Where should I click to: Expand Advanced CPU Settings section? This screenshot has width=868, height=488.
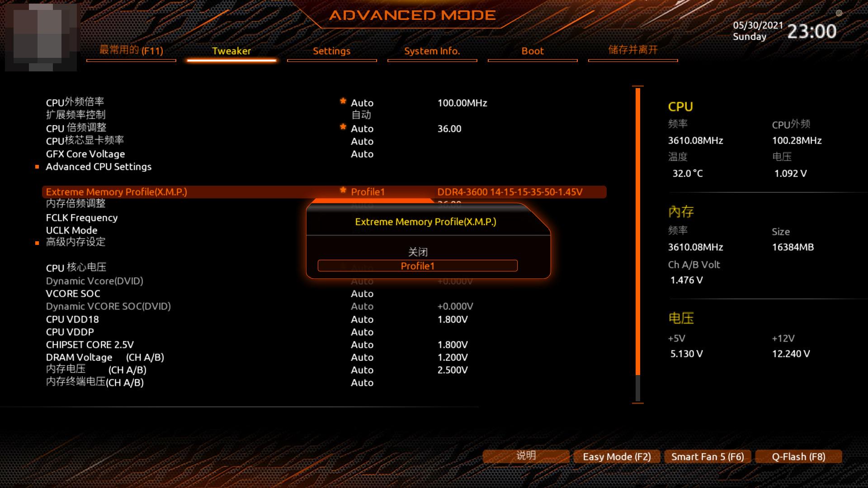click(x=99, y=166)
